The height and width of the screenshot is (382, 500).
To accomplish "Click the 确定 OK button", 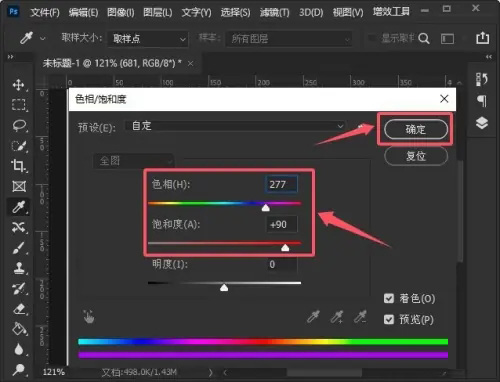I will [x=416, y=129].
